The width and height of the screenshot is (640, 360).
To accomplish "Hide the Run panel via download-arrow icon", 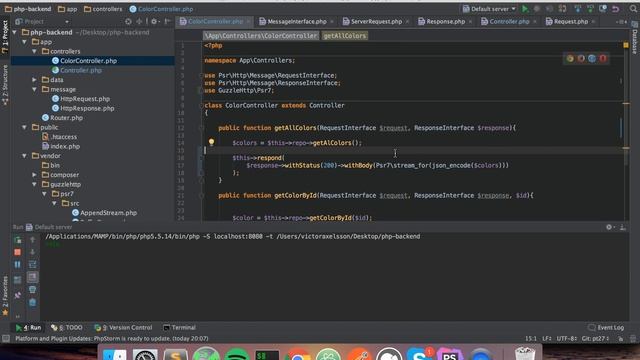I will click(623, 227).
